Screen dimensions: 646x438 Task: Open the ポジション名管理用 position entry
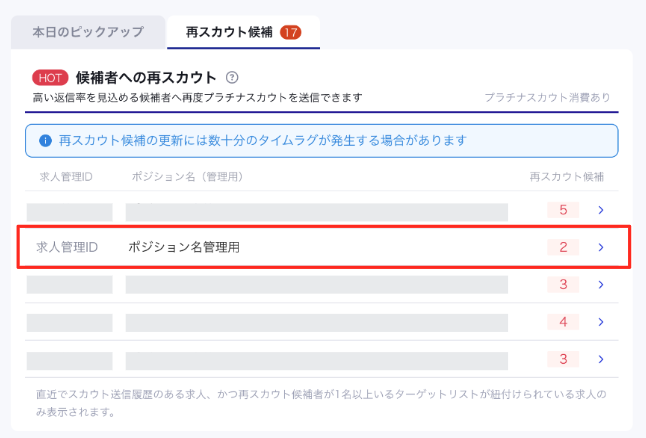(x=183, y=247)
